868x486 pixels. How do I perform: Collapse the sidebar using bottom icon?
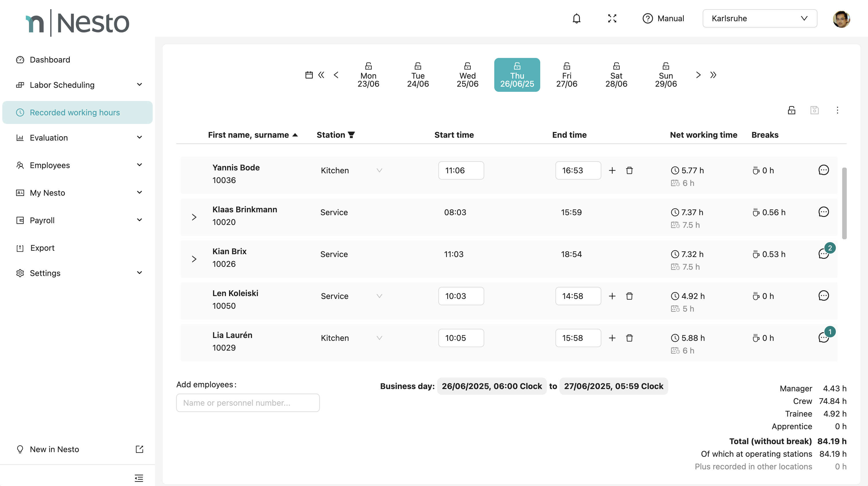(138, 478)
